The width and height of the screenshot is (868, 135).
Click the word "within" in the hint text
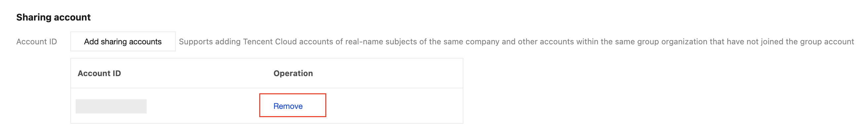pos(587,41)
